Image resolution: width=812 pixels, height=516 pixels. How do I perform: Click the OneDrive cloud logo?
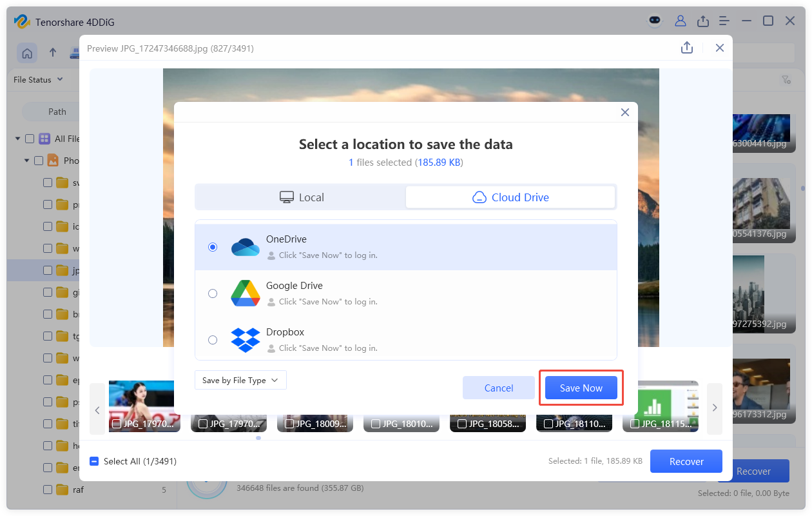tap(245, 247)
